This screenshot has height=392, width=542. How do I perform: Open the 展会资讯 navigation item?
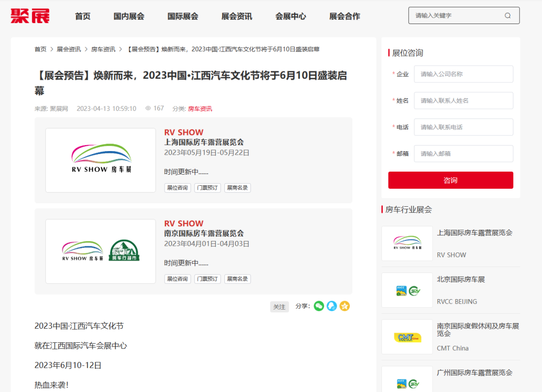pyautogui.click(x=237, y=16)
